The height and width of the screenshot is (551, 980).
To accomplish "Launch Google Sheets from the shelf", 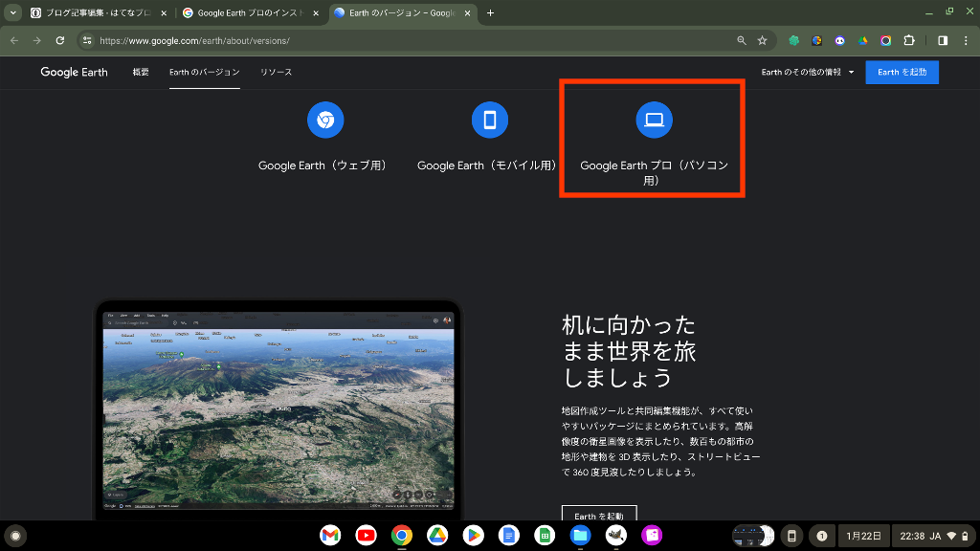I will [x=545, y=536].
